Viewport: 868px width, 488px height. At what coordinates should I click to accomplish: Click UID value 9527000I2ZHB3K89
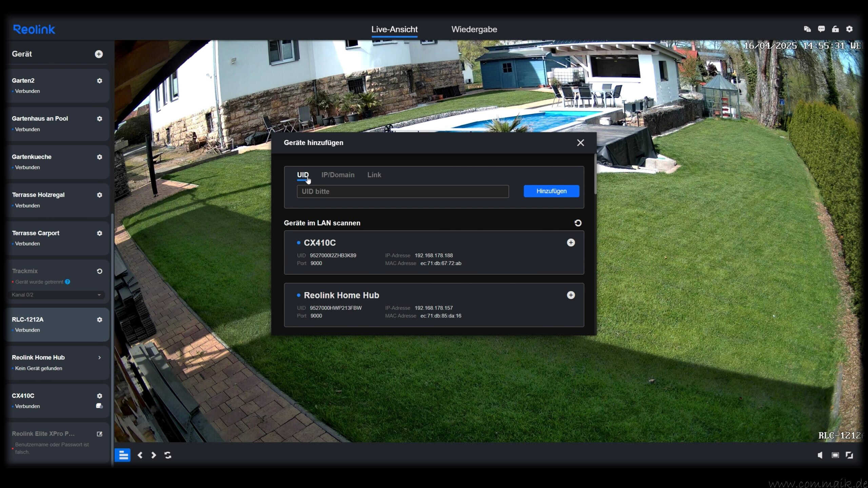pyautogui.click(x=333, y=256)
